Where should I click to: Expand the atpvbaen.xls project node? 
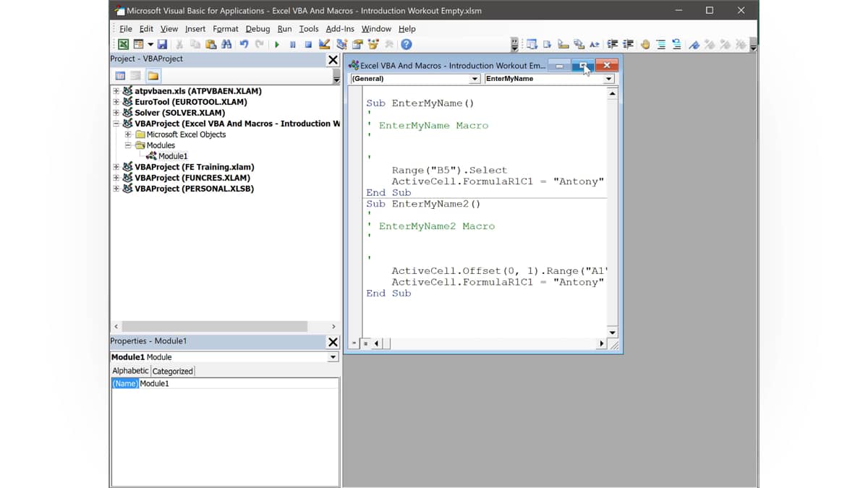pyautogui.click(x=116, y=91)
